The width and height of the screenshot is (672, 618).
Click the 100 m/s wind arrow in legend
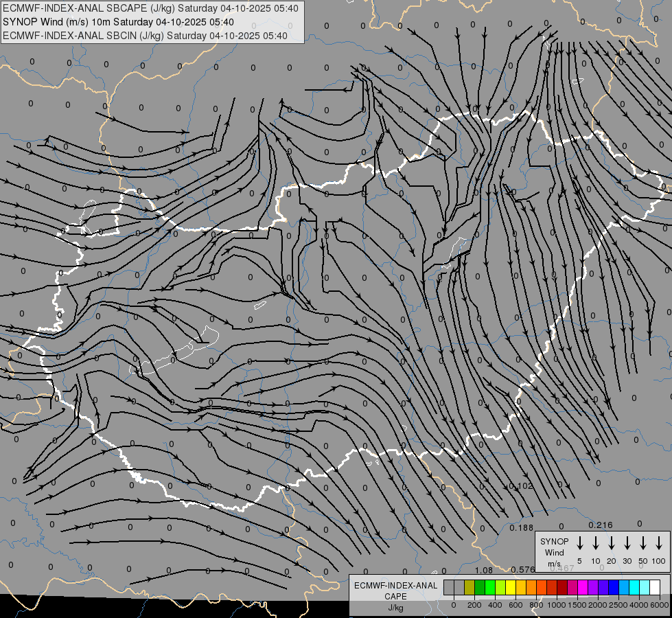pyautogui.click(x=659, y=543)
